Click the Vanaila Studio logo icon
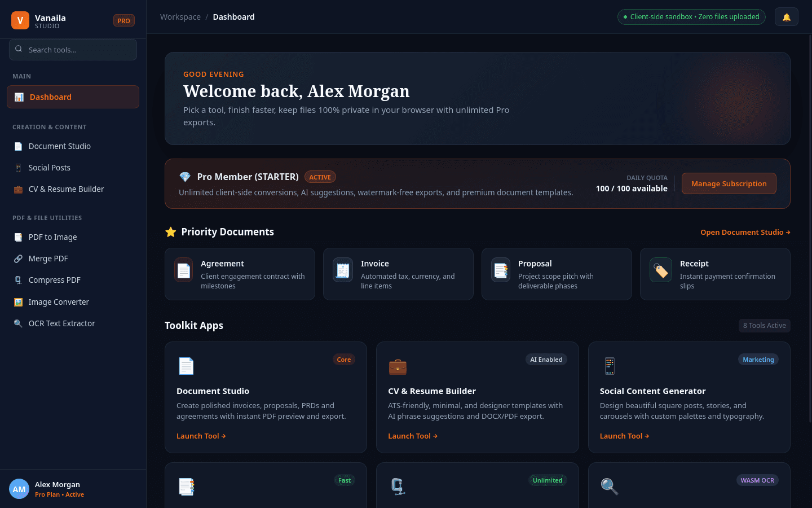 pos(20,20)
